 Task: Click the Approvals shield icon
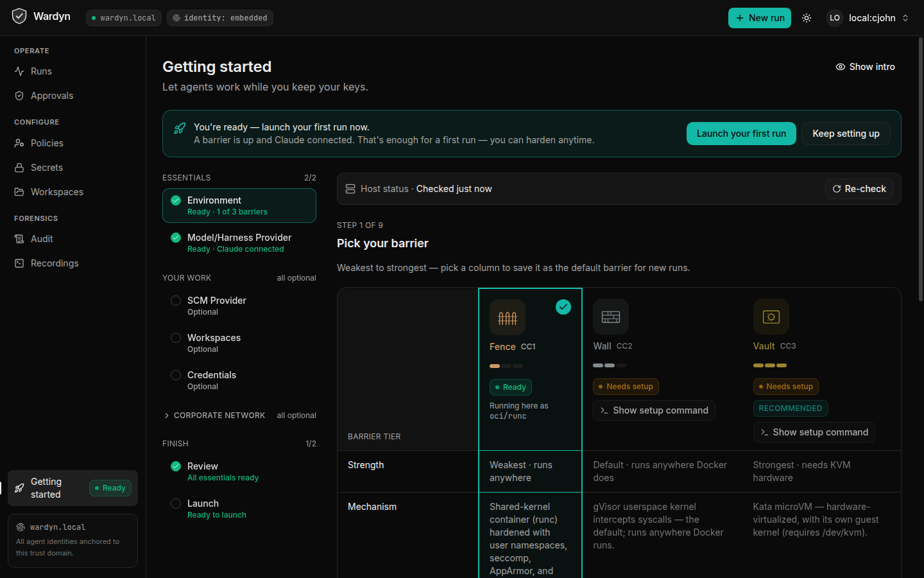[19, 96]
